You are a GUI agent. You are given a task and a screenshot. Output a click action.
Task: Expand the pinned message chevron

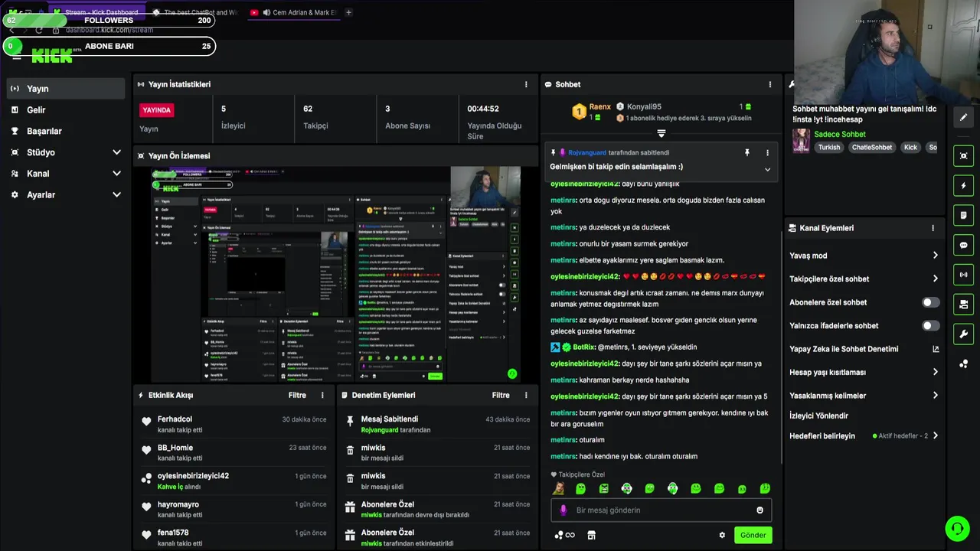[x=767, y=169]
